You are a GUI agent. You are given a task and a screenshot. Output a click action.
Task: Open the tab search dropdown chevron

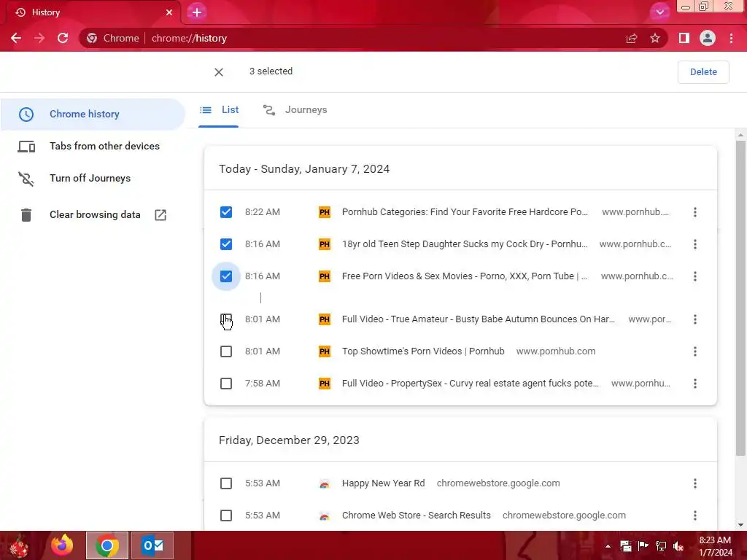pos(659,12)
